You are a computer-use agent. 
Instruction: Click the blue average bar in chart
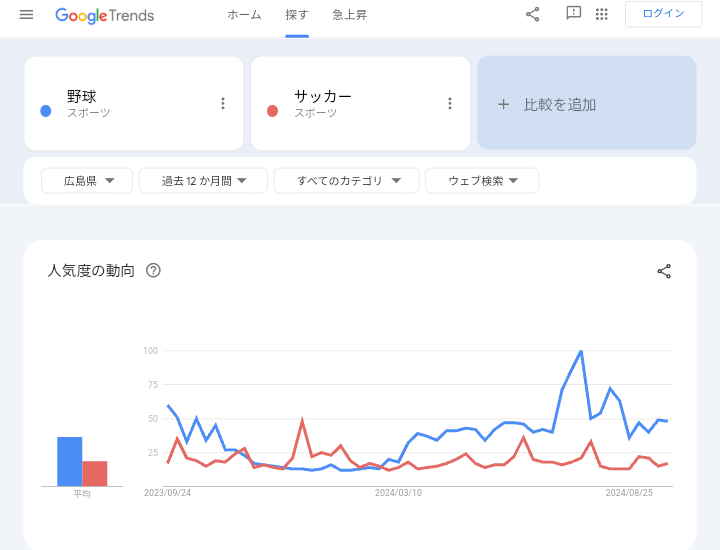click(69, 461)
